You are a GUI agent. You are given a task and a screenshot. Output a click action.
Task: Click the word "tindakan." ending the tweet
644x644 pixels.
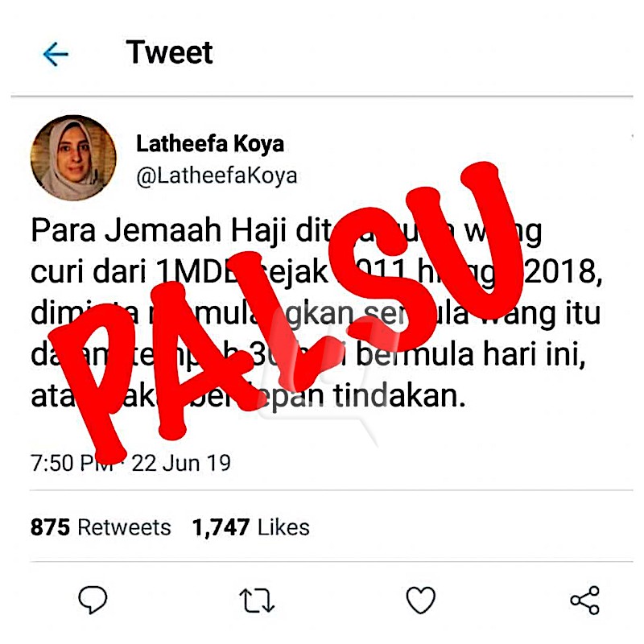click(x=399, y=396)
